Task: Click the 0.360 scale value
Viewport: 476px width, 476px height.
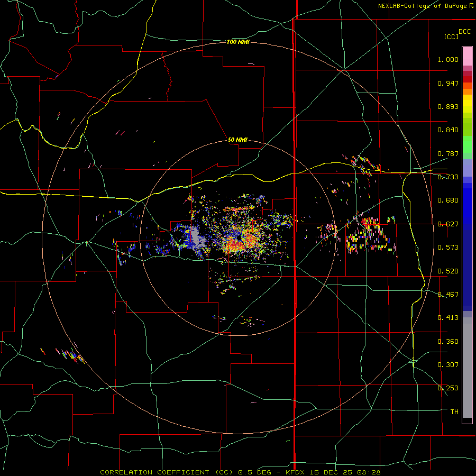Action: pyautogui.click(x=448, y=342)
